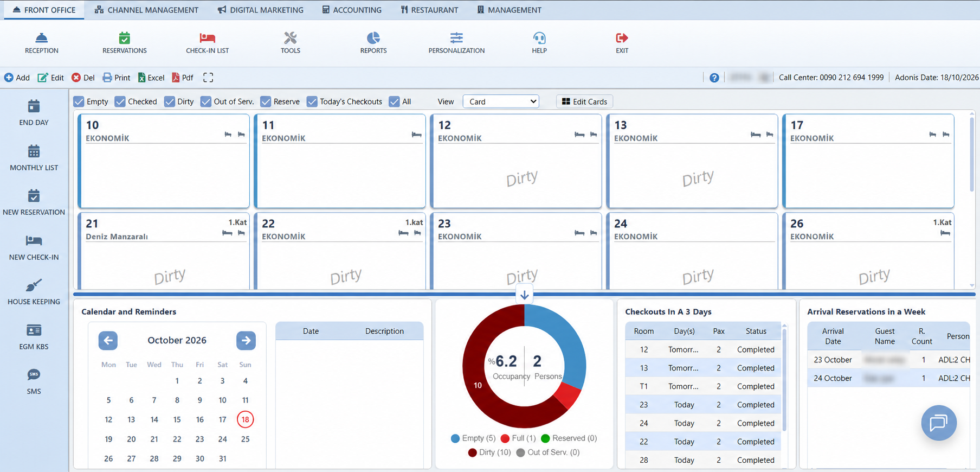Image resolution: width=980 pixels, height=472 pixels.
Task: Switch to Digital Marketing tab
Action: pos(261,10)
